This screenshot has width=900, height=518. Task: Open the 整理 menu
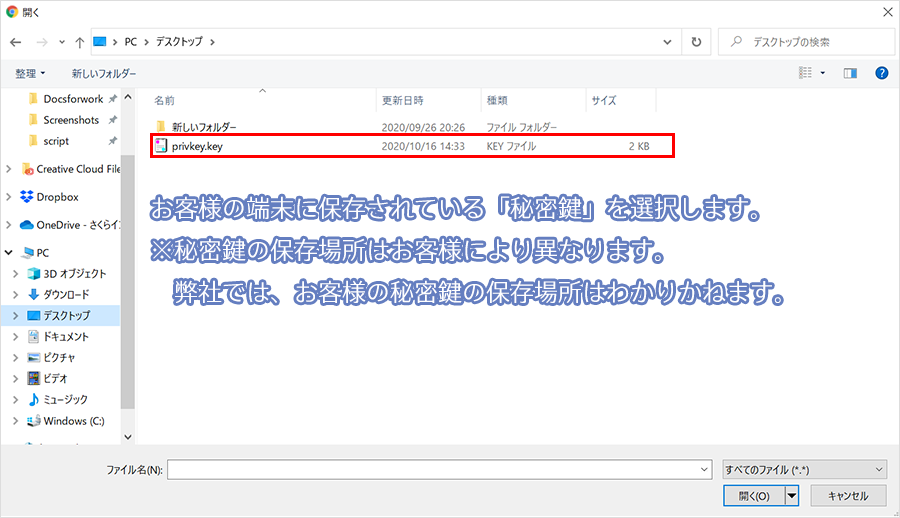point(30,73)
